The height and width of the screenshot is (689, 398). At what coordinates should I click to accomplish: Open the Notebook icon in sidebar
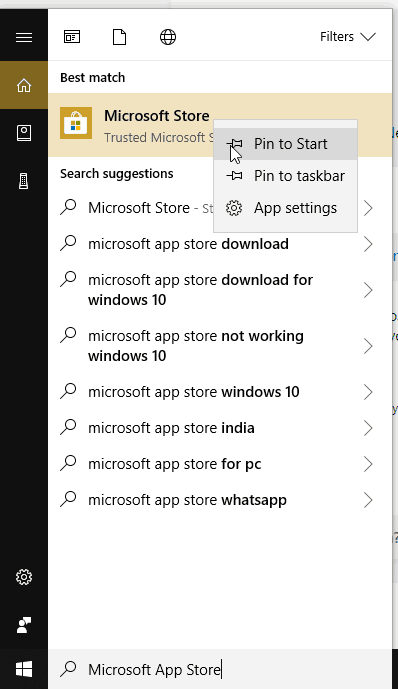click(x=24, y=133)
